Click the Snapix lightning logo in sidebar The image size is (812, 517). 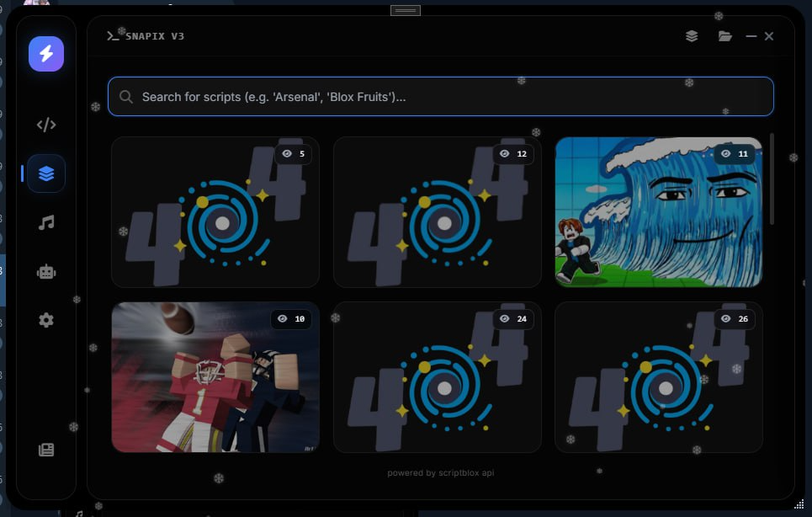[x=45, y=53]
